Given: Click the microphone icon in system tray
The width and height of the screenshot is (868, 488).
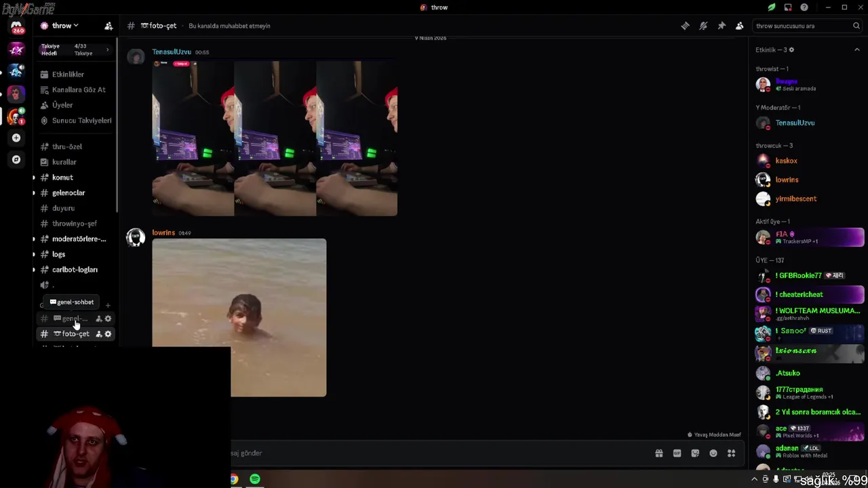Looking at the screenshot, I should point(776,479).
